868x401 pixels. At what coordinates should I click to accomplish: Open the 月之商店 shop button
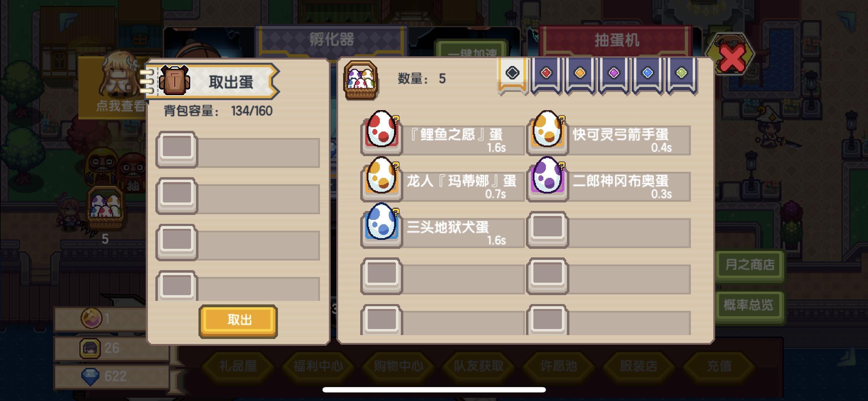(x=750, y=265)
